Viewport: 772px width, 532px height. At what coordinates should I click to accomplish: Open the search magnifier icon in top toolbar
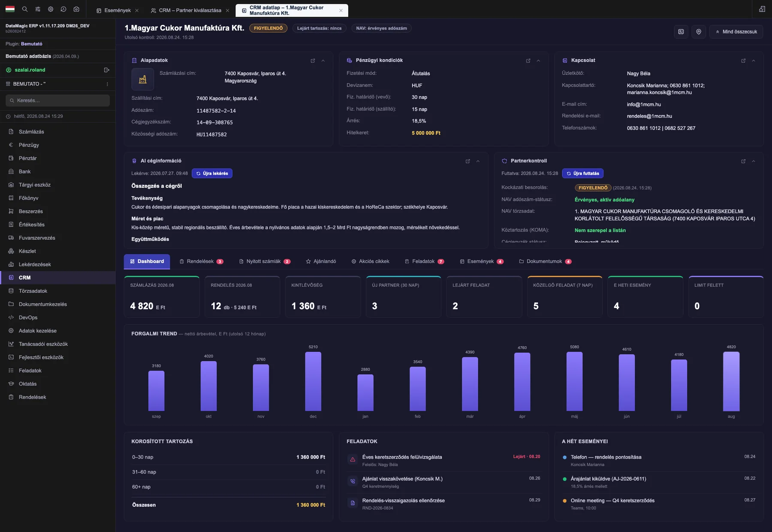tap(25, 9)
